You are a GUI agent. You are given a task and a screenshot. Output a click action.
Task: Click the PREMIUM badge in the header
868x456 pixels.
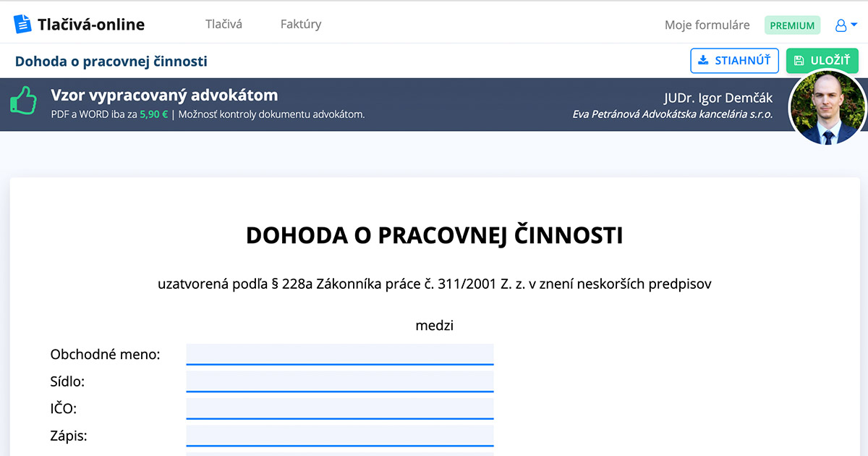(x=793, y=25)
